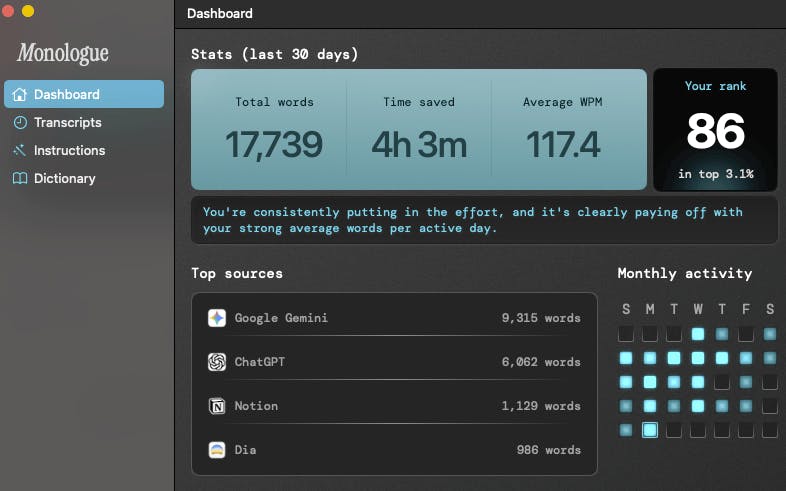Click the Instructions wand icon
Screen dimensions: 786x491
coord(20,150)
